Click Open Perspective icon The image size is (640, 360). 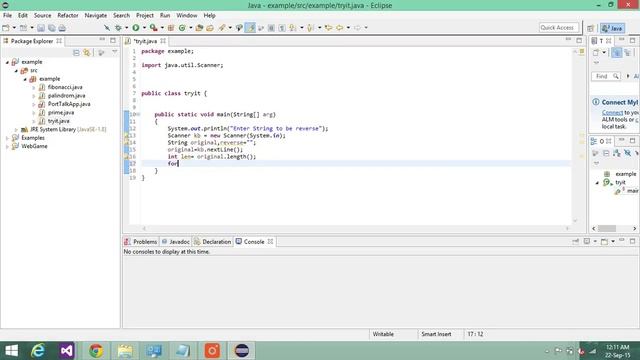click(x=591, y=28)
